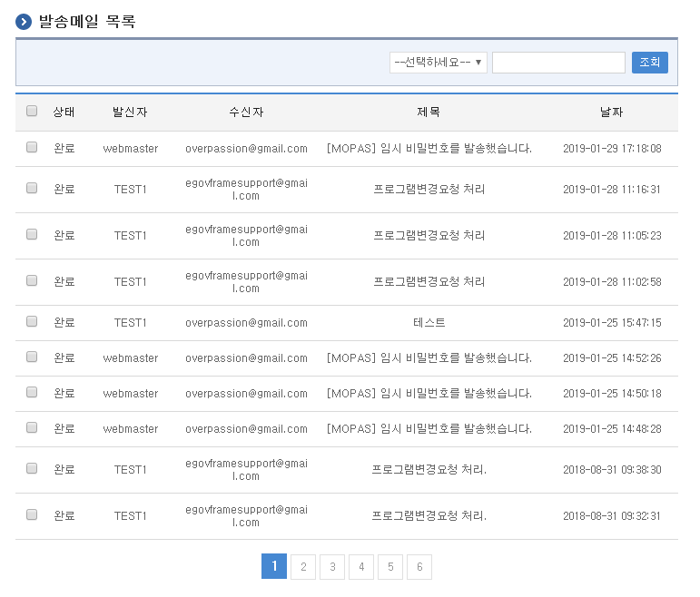700x597 pixels.
Task: Click the search keyword text field
Action: tap(558, 63)
